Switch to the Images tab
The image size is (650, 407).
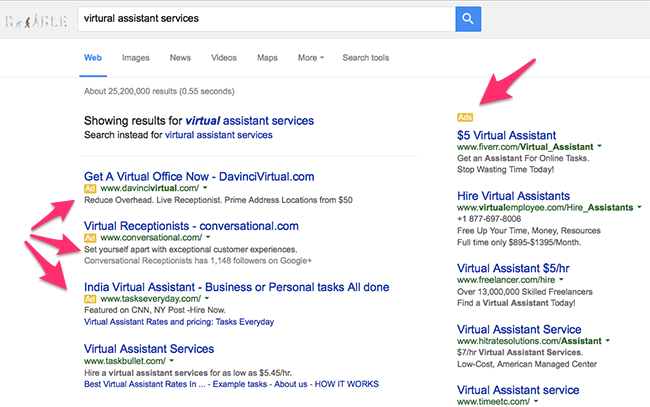[135, 58]
